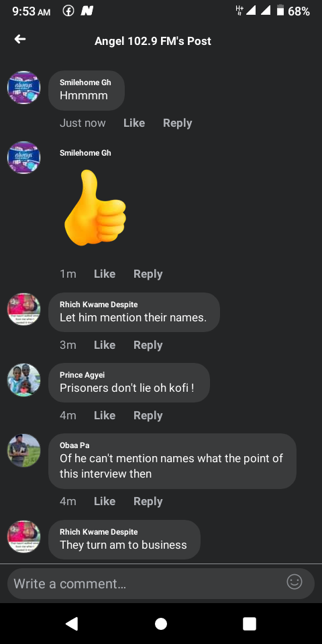Tap the Android back navigation button
This screenshot has width=322, height=644.
(x=72, y=623)
